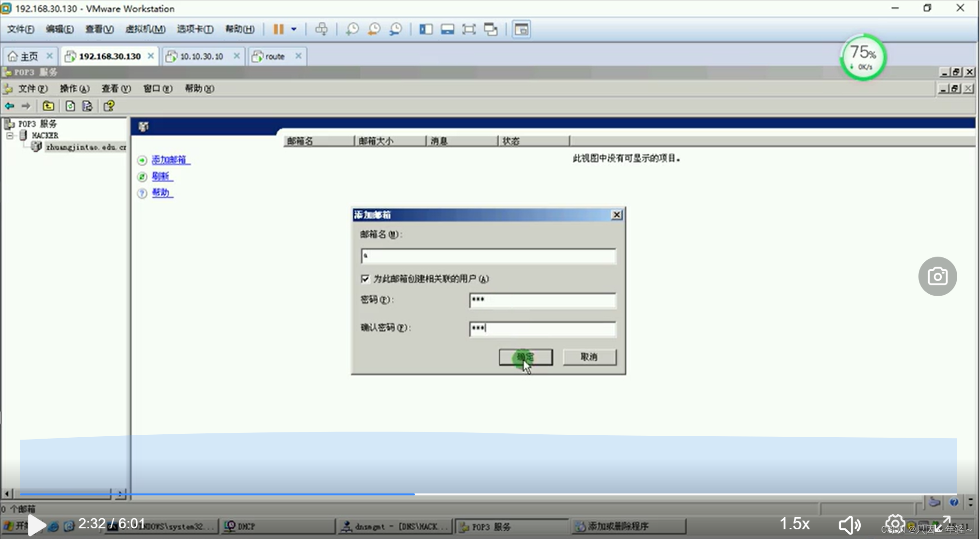The height and width of the screenshot is (539, 980).
Task: Open video player settings gear
Action: coord(895,524)
